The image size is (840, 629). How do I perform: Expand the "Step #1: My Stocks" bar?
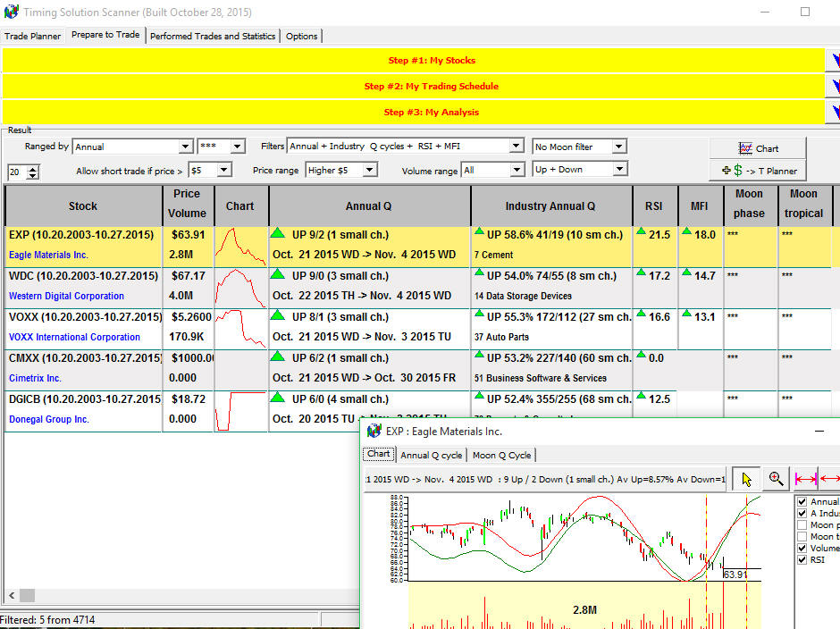click(414, 60)
